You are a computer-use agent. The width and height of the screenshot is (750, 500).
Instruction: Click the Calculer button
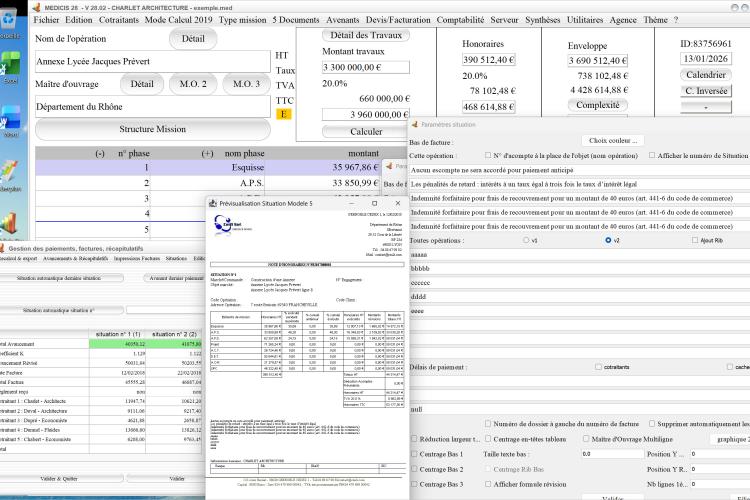click(x=366, y=131)
